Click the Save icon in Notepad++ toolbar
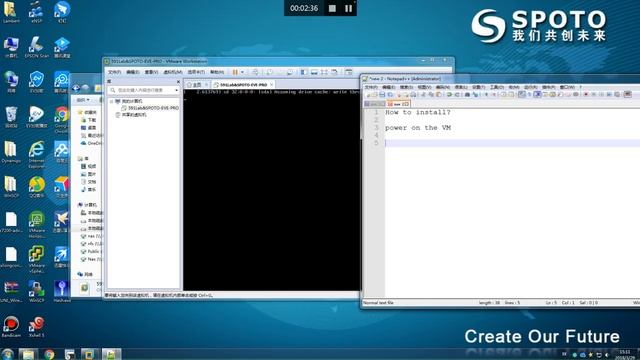640x360 pixels. pyautogui.click(x=382, y=95)
